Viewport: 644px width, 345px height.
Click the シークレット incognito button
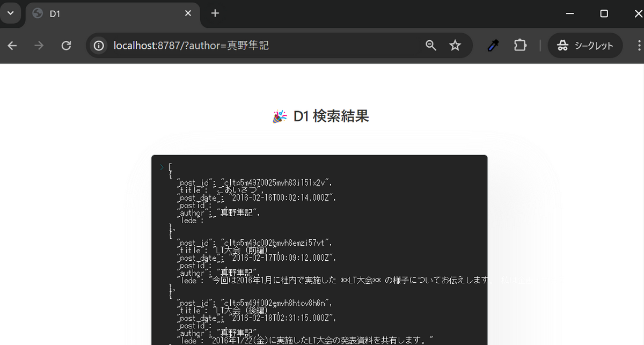point(585,46)
